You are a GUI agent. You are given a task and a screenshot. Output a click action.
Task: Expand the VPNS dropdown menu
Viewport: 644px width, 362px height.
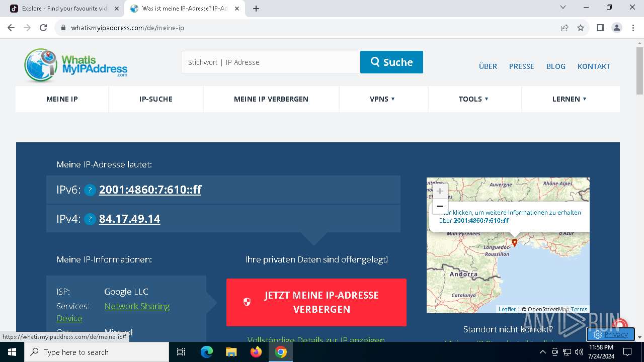coord(382,99)
